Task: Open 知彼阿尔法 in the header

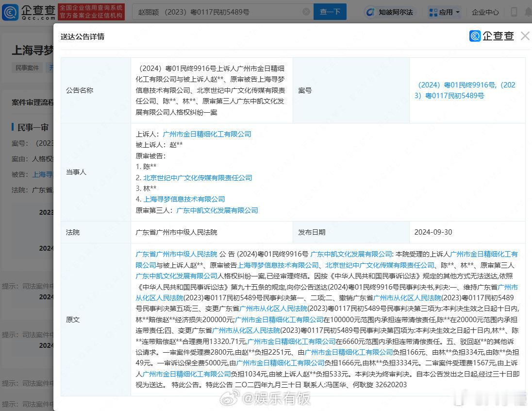Action: pyautogui.click(x=390, y=12)
